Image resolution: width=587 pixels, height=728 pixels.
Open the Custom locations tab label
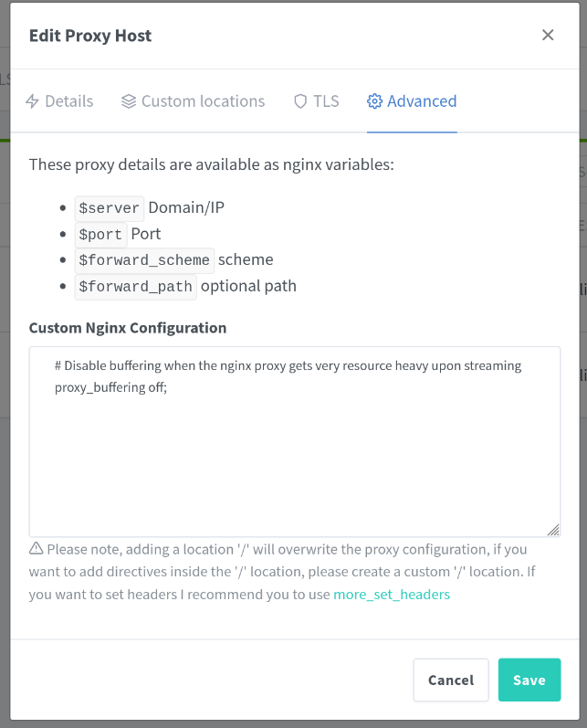click(x=203, y=101)
